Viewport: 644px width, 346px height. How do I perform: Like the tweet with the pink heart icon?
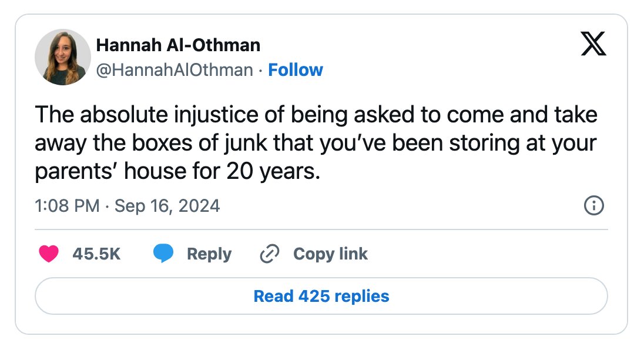coord(48,254)
